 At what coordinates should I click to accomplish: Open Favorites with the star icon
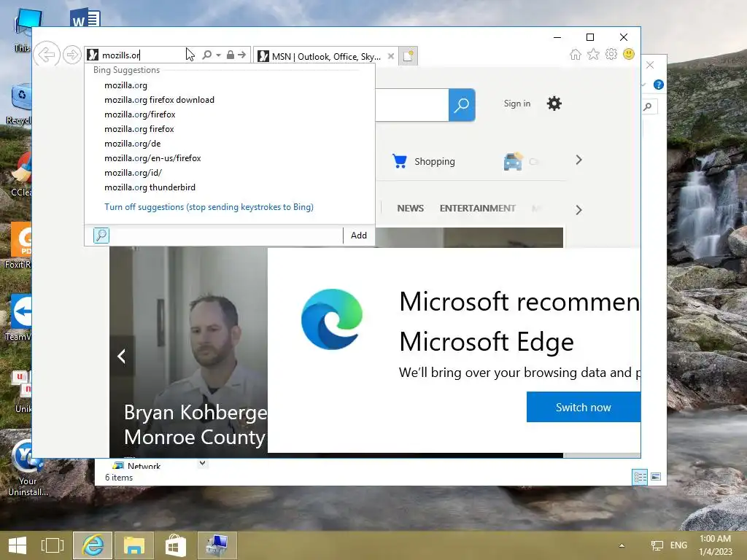pyautogui.click(x=593, y=54)
